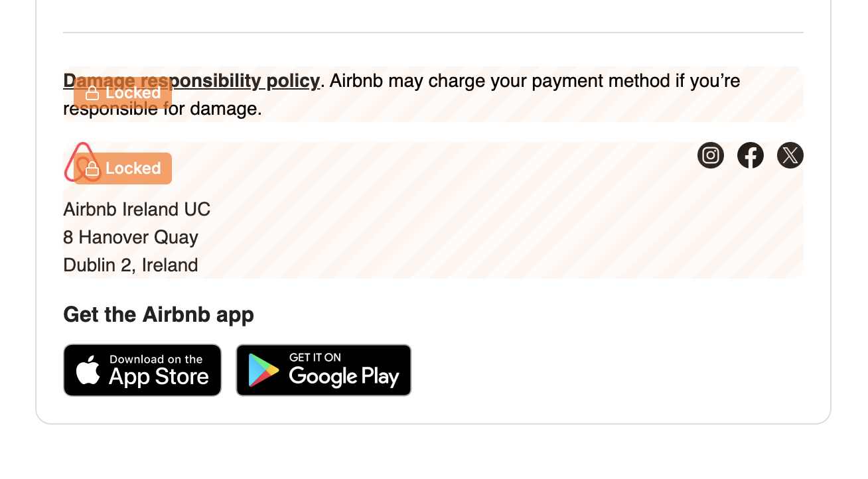Click the Facebook social icon
868x479 pixels.
pyautogui.click(x=750, y=155)
